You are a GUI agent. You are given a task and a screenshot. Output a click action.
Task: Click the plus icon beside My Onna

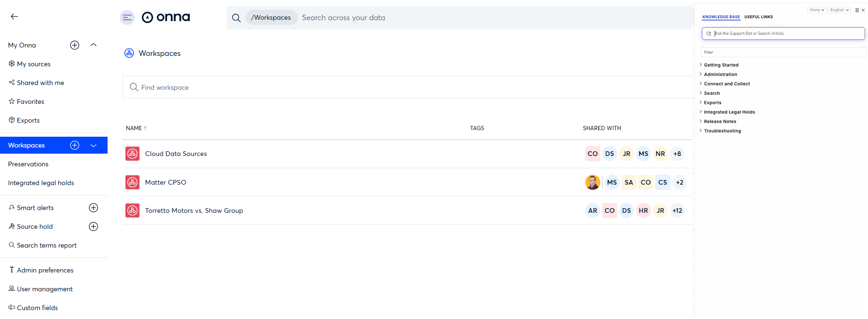point(75,45)
